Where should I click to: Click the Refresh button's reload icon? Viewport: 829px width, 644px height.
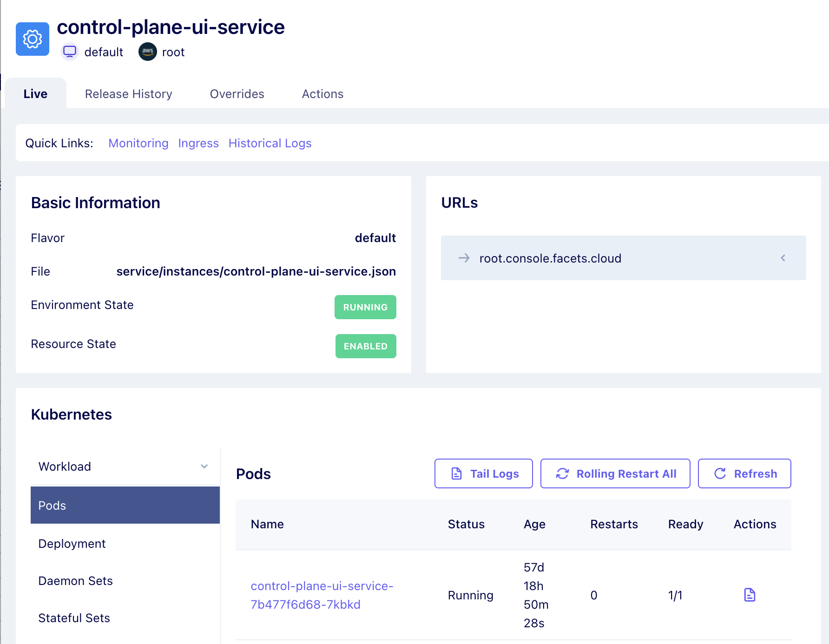(720, 473)
